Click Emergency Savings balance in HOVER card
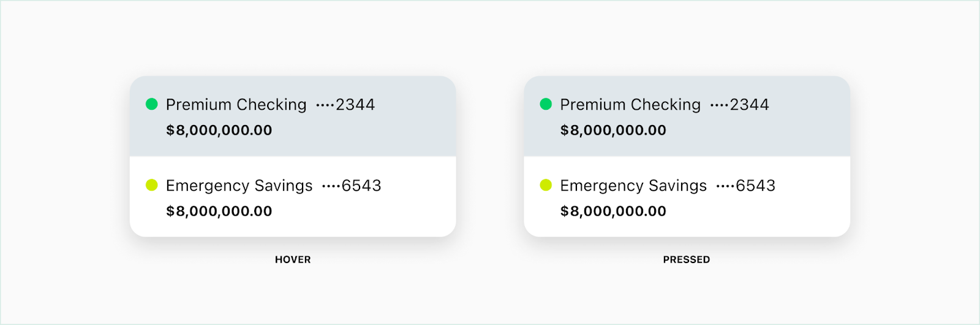 point(219,211)
